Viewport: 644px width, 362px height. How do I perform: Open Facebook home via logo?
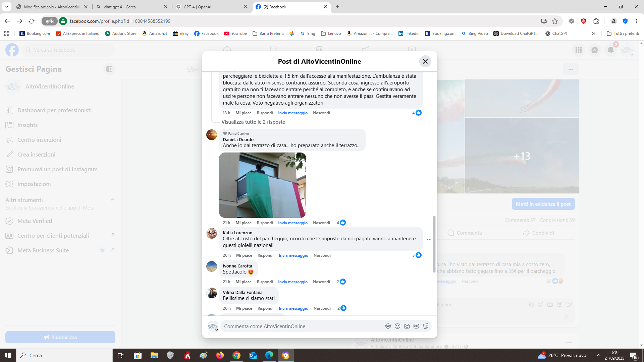tap(12, 50)
